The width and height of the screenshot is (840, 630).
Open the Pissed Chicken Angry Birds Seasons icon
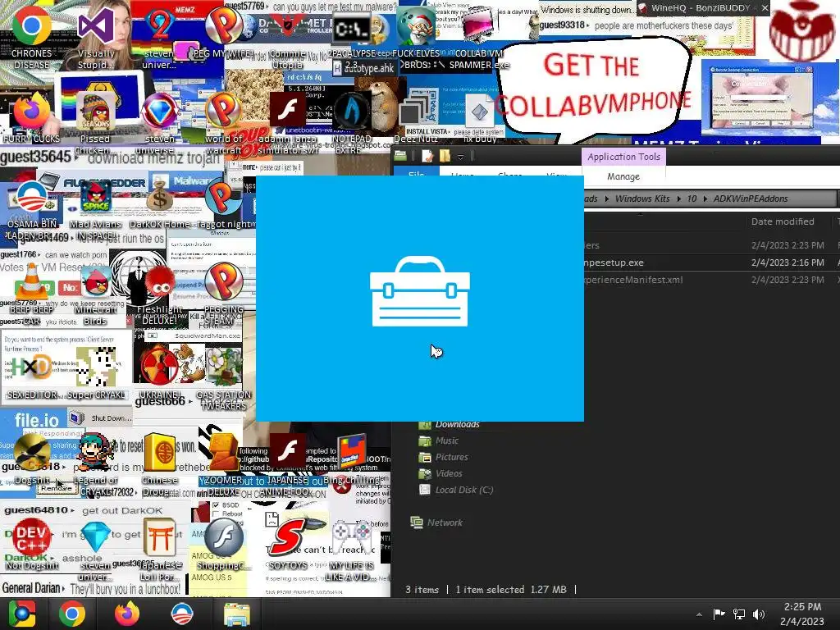[95, 122]
